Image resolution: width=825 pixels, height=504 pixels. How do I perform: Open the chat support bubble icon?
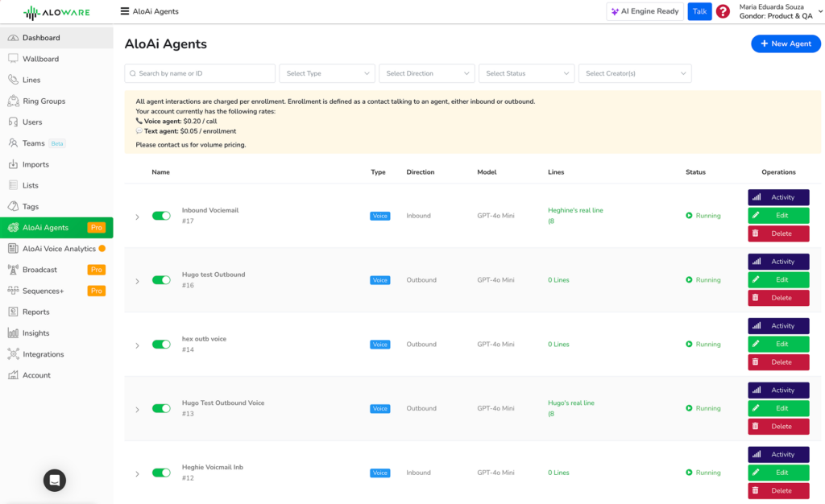pyautogui.click(x=55, y=480)
